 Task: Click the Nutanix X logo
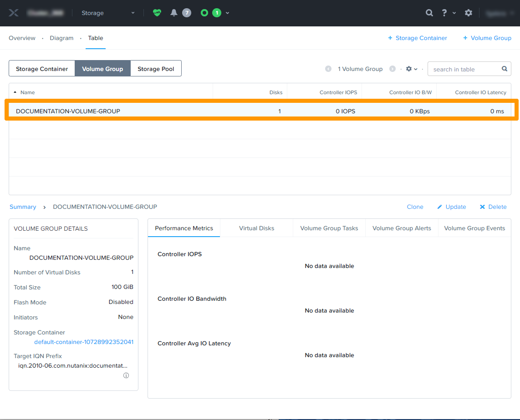pyautogui.click(x=14, y=12)
